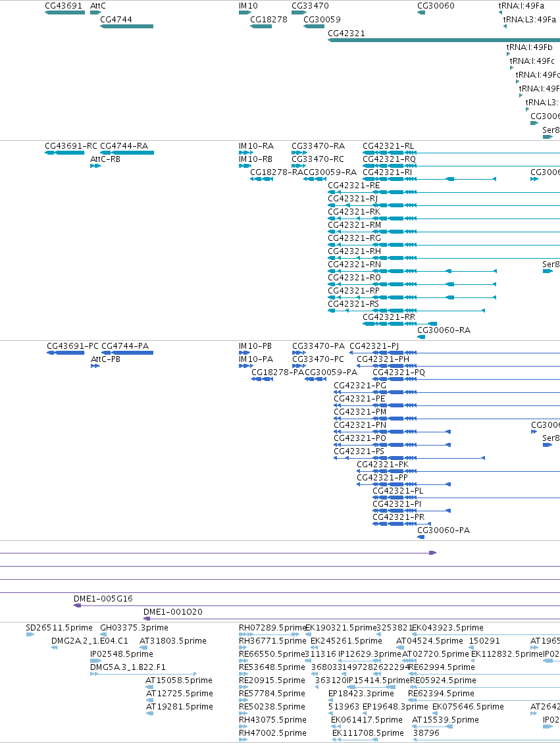Open the CG42321-PR protein label
The width and height of the screenshot is (560, 743).
click(x=398, y=517)
